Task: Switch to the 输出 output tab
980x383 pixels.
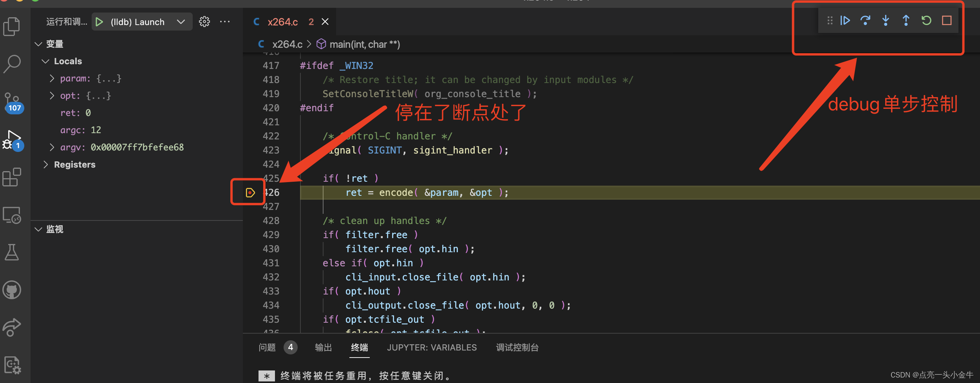Action: pyautogui.click(x=324, y=347)
